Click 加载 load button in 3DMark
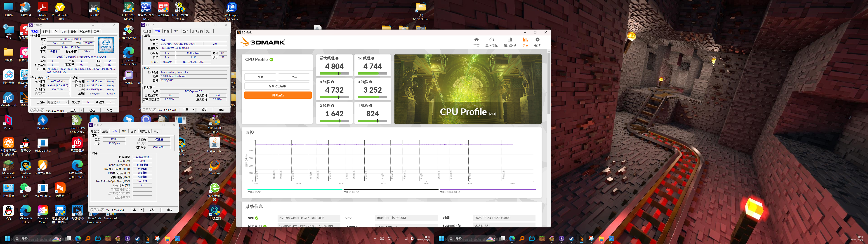This screenshot has width=868, height=244. (x=260, y=77)
